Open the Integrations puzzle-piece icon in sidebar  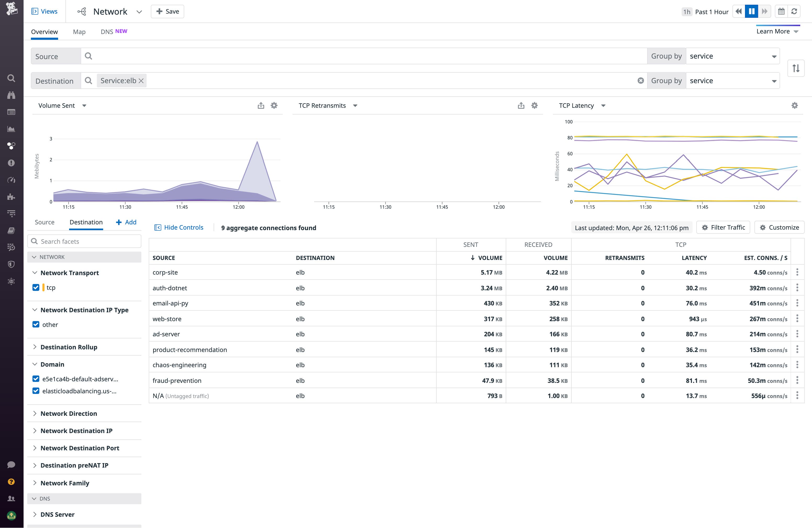[x=11, y=197]
